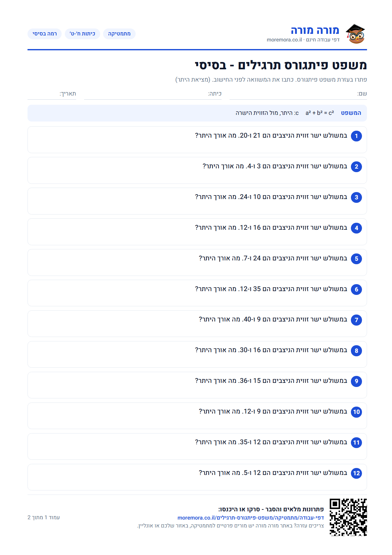Select the blue number 2 badge
Screen dimensions: 392x555
(x=356, y=167)
